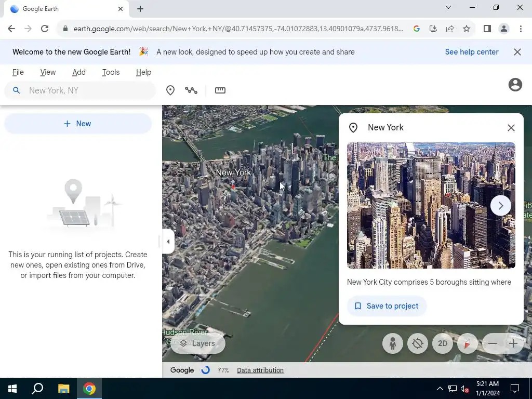
Task: Zoom in with the plus button
Action: [513, 343]
